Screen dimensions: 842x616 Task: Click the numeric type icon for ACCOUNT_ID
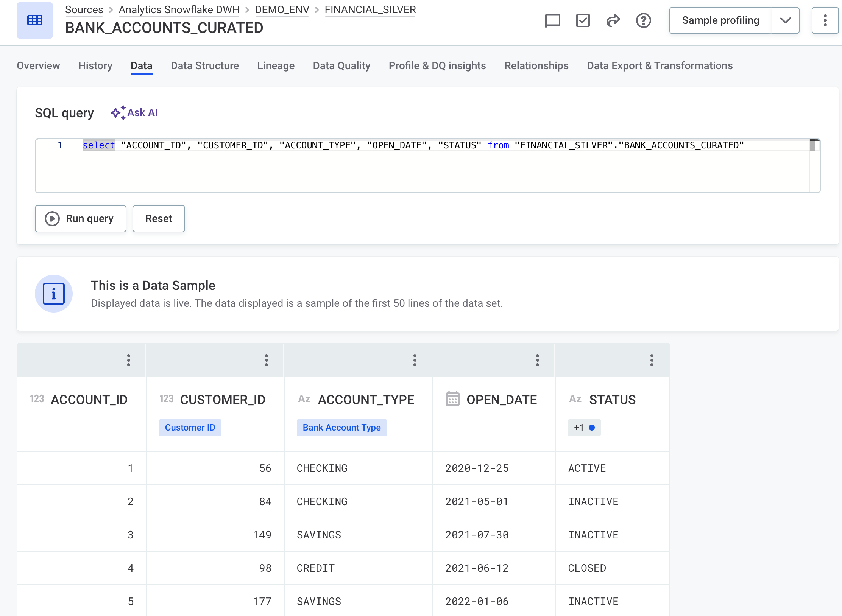click(37, 399)
